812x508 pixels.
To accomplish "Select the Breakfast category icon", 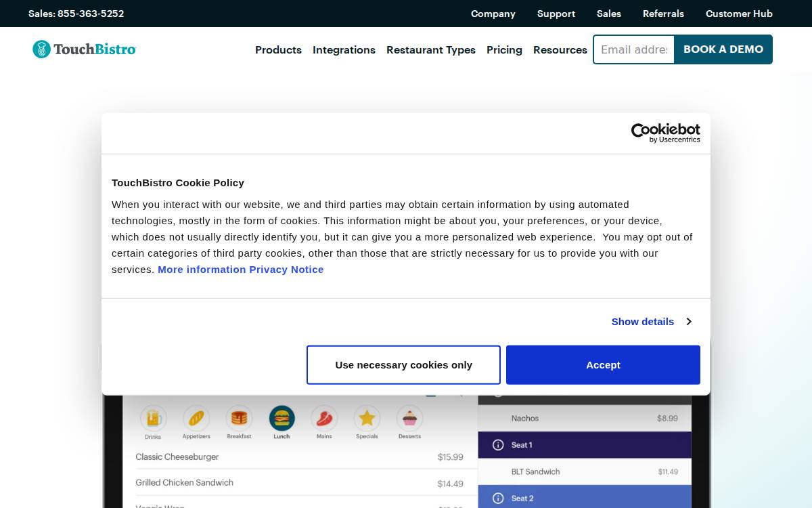I will [x=239, y=419].
